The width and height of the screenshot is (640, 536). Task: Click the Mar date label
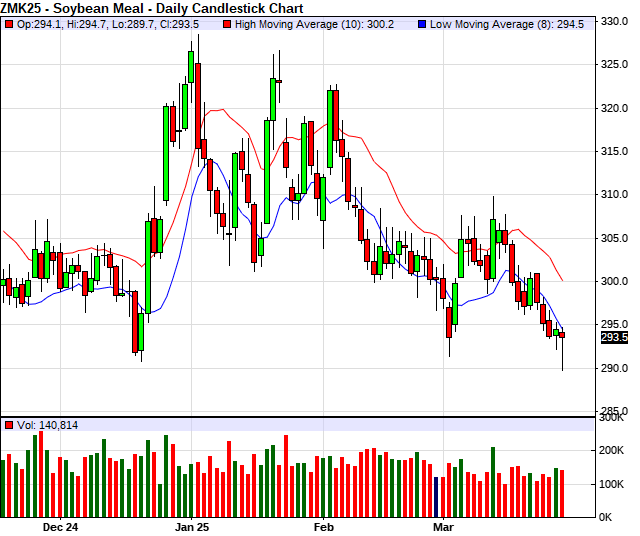click(445, 525)
